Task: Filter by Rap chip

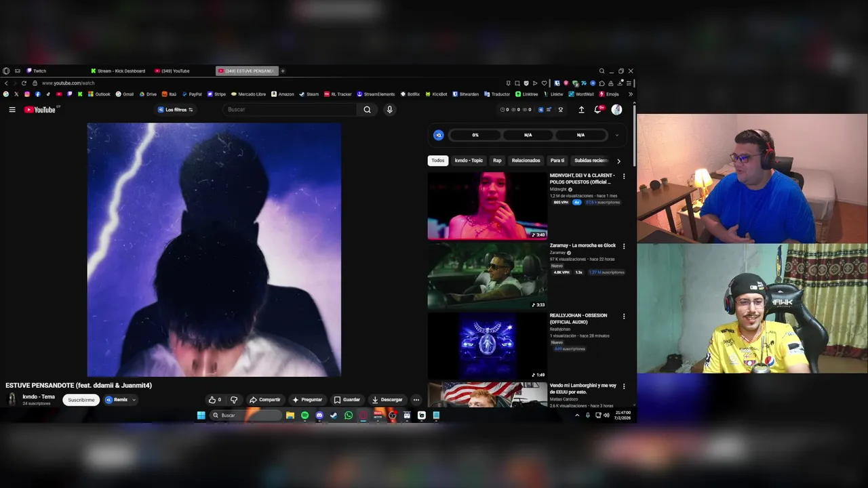Action: (x=497, y=161)
